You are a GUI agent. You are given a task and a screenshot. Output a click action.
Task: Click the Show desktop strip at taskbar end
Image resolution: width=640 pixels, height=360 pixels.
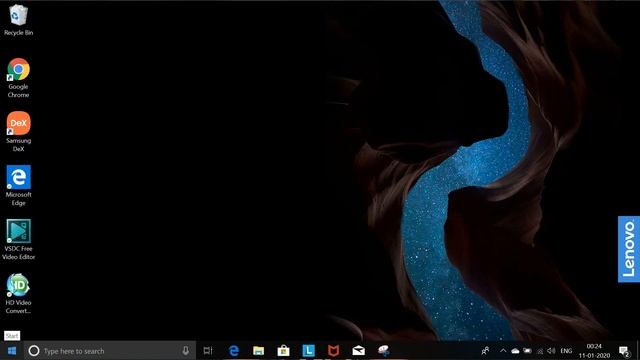click(x=638, y=351)
